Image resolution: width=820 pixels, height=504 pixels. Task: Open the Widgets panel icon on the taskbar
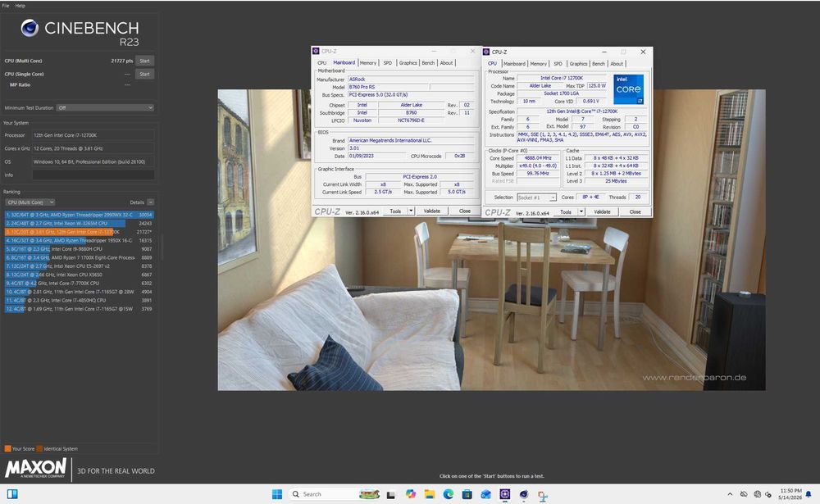click(x=12, y=494)
